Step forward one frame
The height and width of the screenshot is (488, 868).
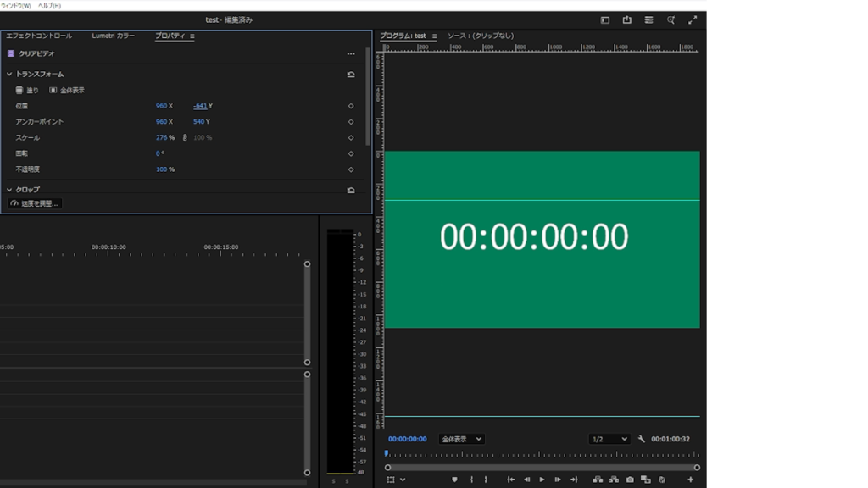558,480
